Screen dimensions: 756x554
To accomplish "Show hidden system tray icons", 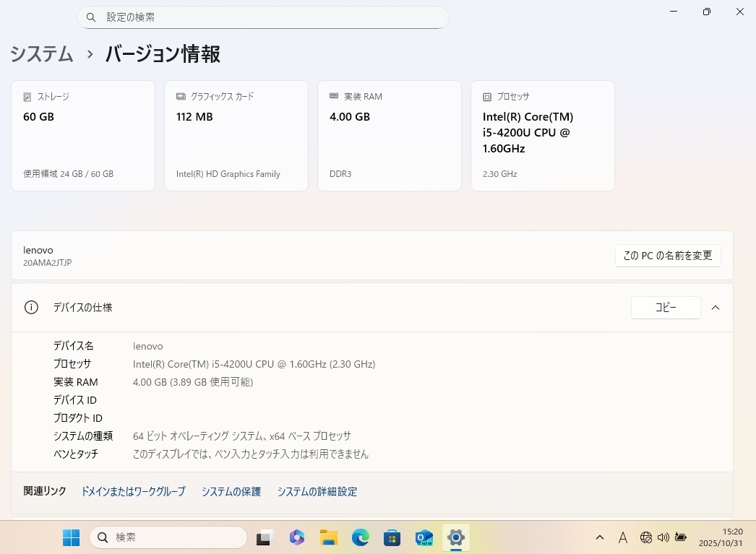I will (x=600, y=537).
